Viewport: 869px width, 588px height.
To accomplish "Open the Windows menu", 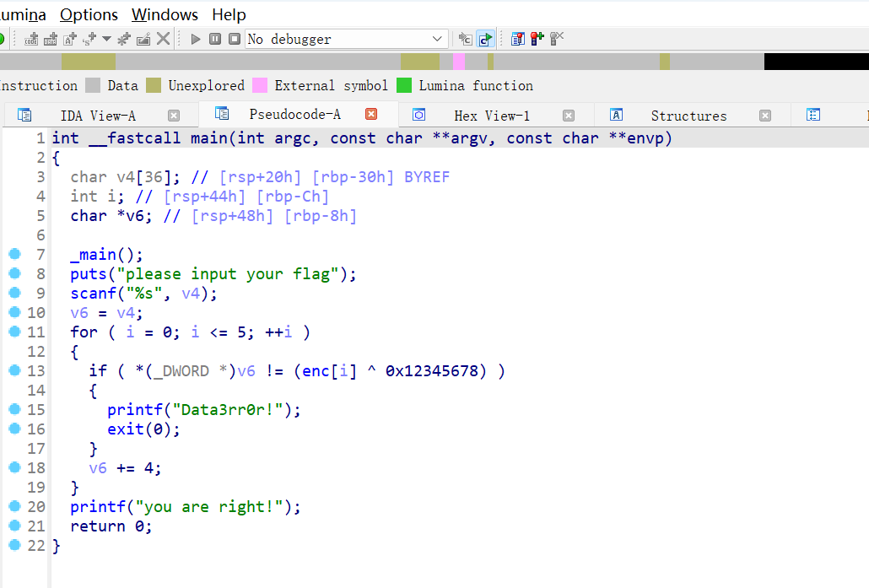I will pyautogui.click(x=165, y=14).
